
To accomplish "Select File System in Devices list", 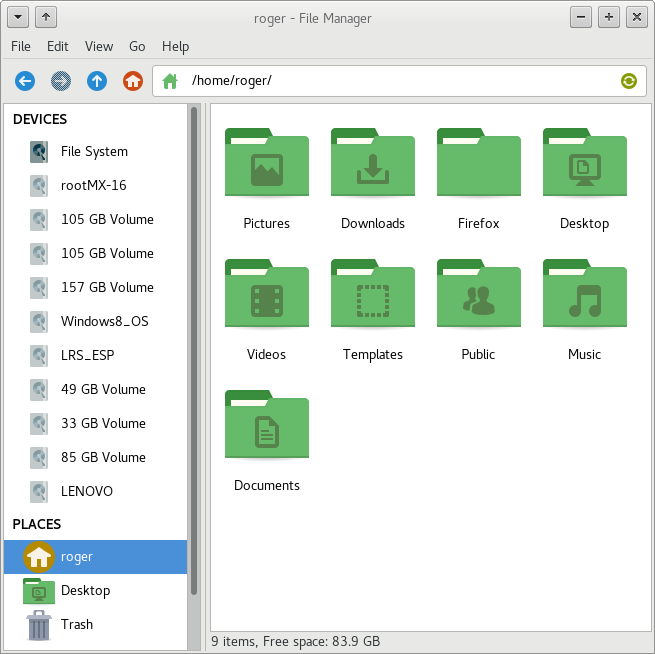I will tap(94, 152).
